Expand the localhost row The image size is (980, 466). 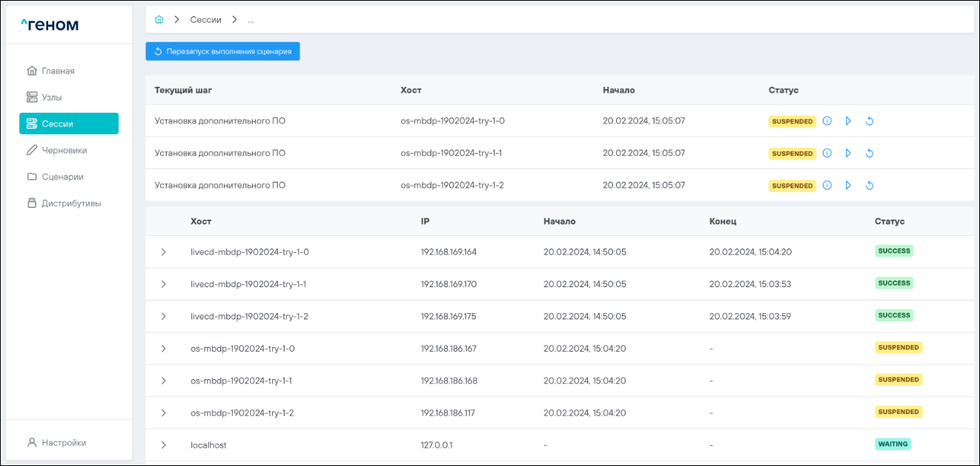coord(164,445)
